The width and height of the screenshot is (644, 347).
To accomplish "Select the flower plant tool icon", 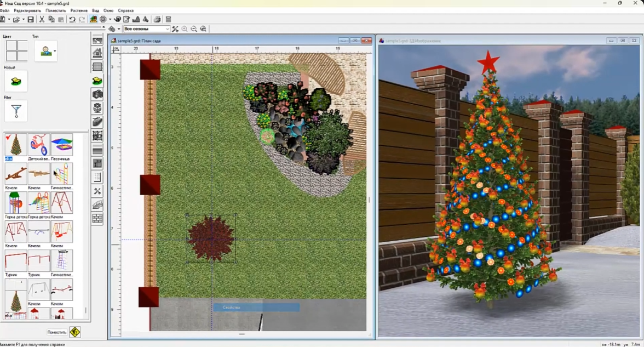I will [x=97, y=108].
